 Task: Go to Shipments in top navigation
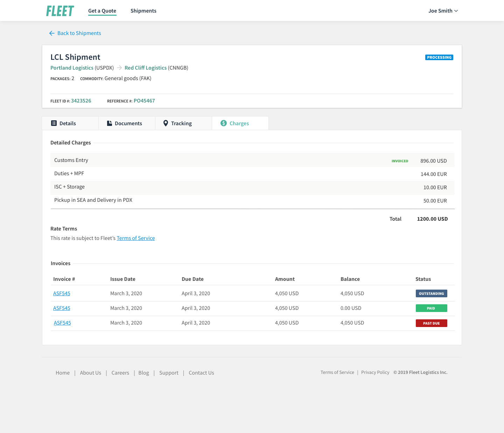point(143,11)
